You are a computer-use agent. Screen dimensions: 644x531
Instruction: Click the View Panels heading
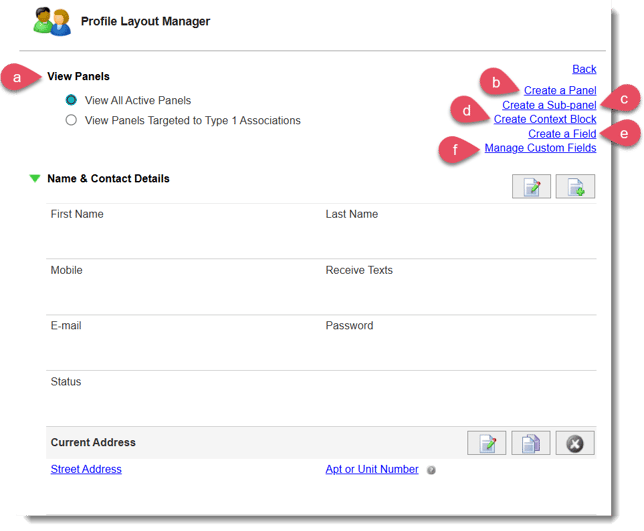(x=78, y=76)
